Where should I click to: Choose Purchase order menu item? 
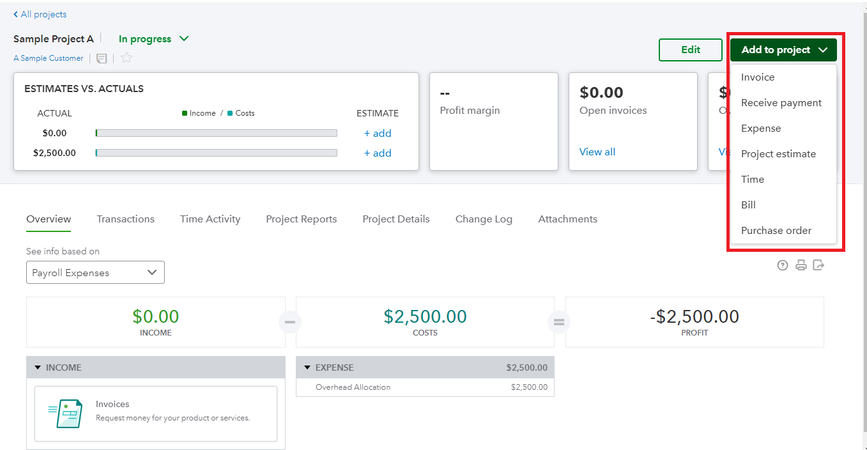click(x=775, y=231)
